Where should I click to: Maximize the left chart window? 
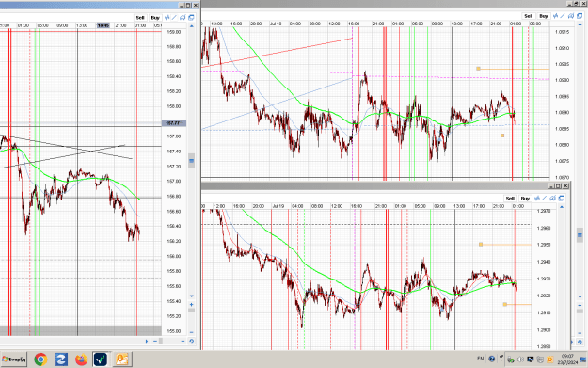point(188,6)
